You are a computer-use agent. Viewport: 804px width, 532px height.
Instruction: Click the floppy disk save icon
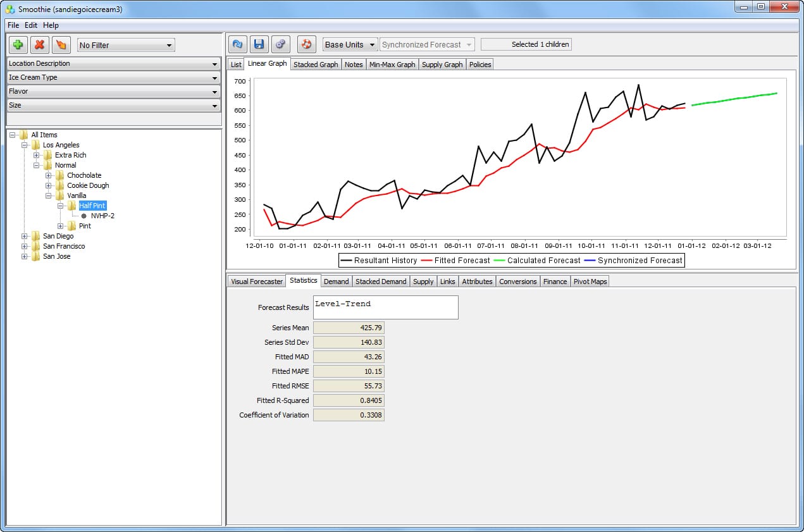[259, 44]
